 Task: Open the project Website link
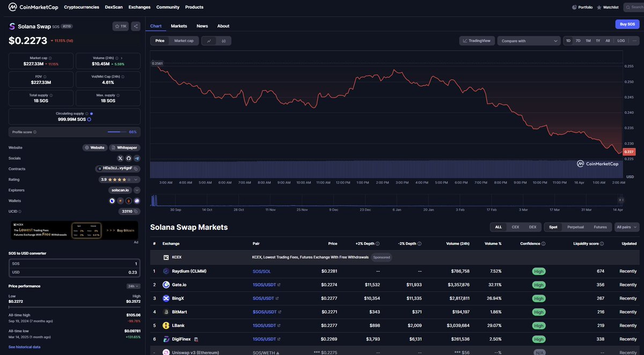point(95,147)
